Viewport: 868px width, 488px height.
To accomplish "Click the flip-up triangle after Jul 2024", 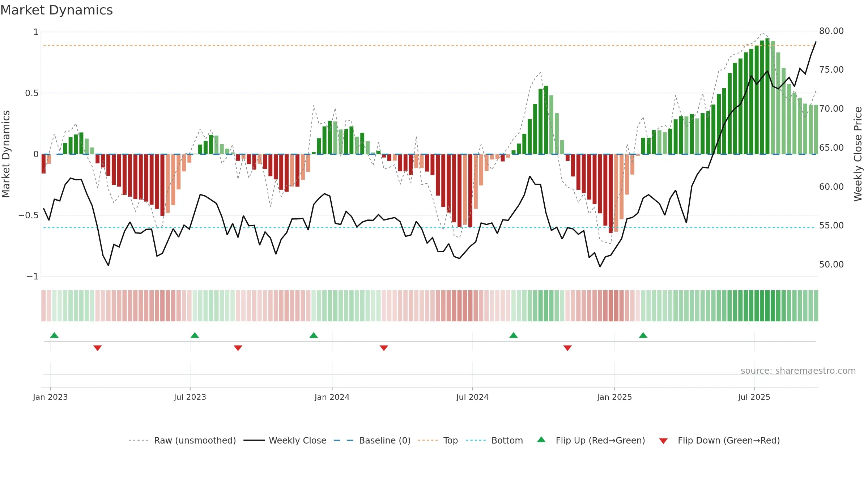I will pos(514,335).
